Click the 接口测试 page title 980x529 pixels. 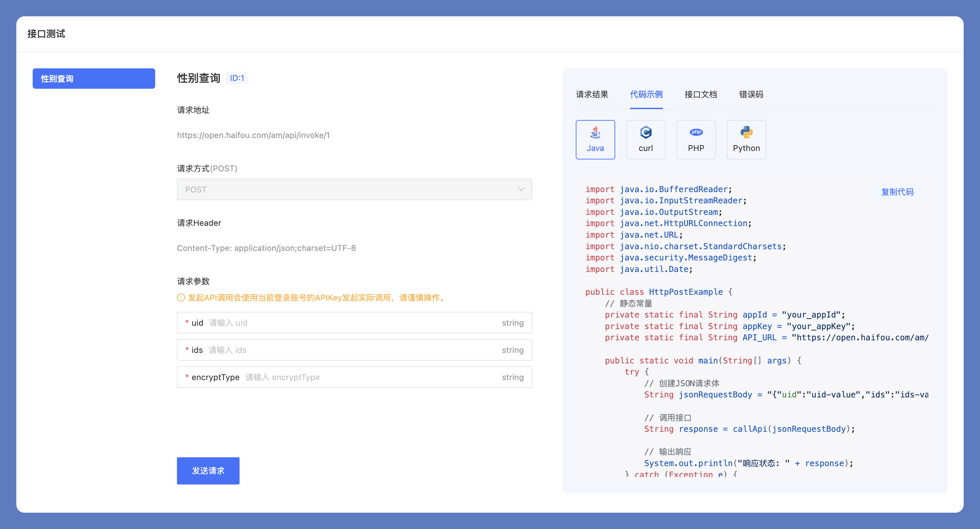click(46, 34)
